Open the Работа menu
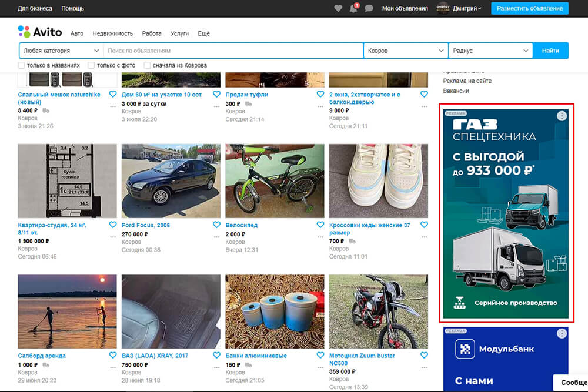This screenshot has height=392, width=588. click(152, 33)
